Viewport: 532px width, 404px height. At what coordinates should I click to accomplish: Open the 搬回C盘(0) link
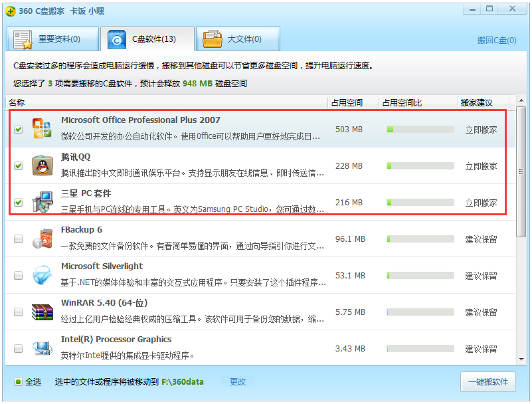[x=497, y=41]
